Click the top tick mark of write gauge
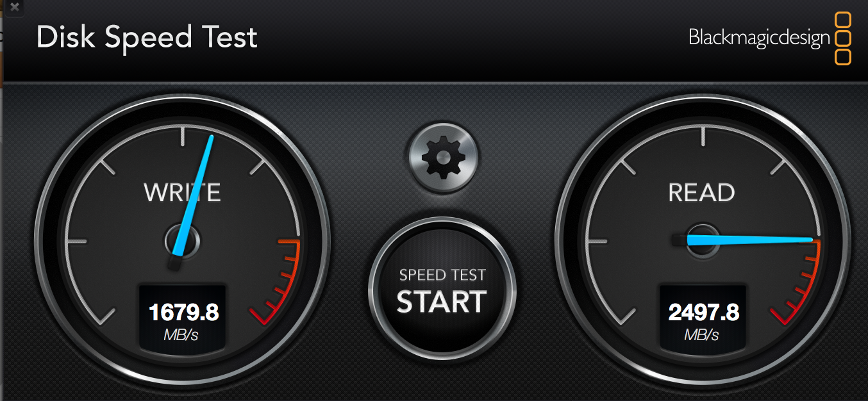Image resolution: width=868 pixels, height=401 pixels. [x=183, y=135]
